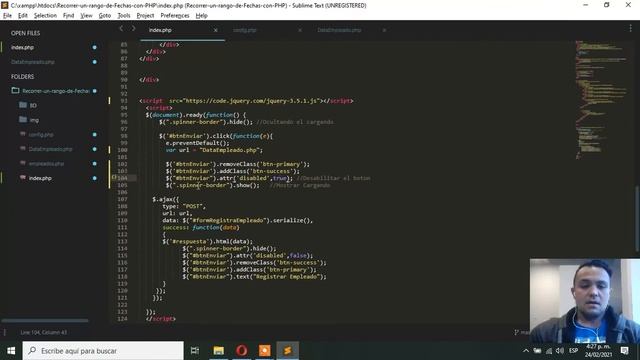The height and width of the screenshot is (360, 640).
Task: Click the blue dot beside index.php in Open Files
Action: 95,47
